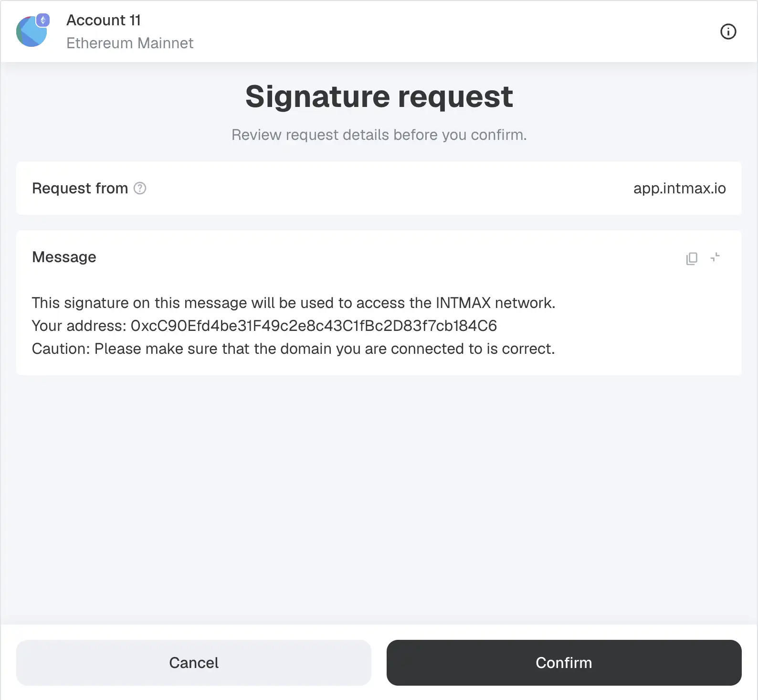Collapse the Message section
Viewport: 758px width, 700px height.
tap(715, 258)
